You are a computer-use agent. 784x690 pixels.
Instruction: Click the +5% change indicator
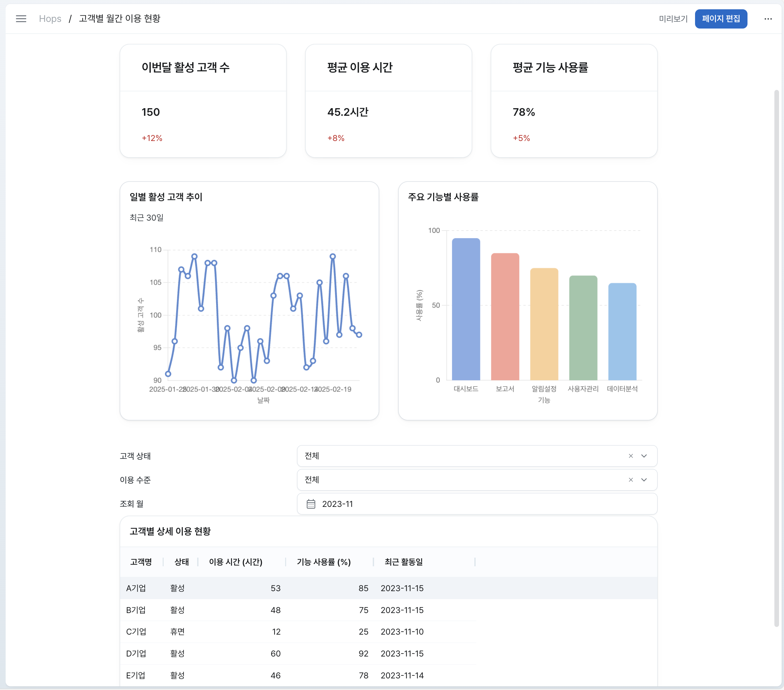pos(521,138)
